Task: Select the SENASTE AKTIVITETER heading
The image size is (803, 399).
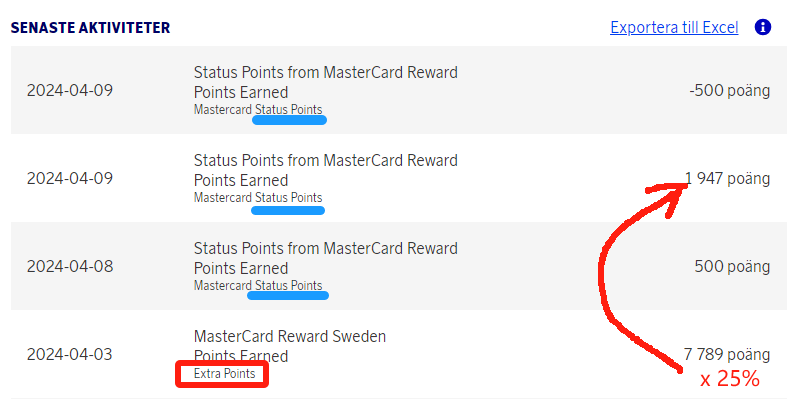Action: click(90, 28)
